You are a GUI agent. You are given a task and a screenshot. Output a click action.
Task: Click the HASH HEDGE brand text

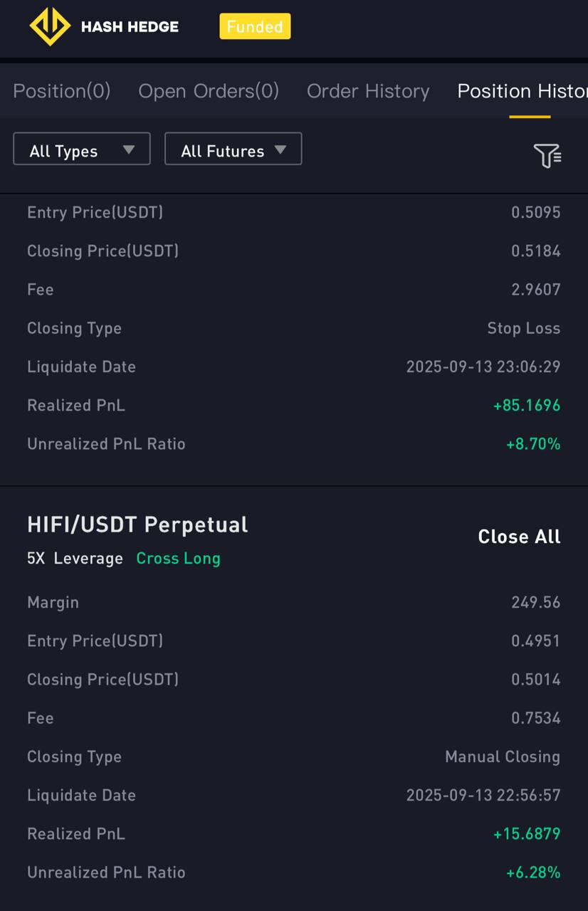(x=130, y=27)
